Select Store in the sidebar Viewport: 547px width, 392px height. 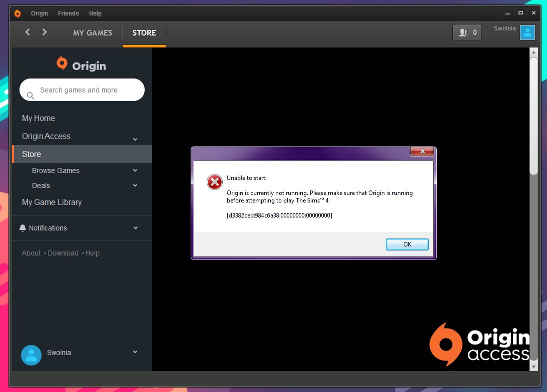(82, 154)
